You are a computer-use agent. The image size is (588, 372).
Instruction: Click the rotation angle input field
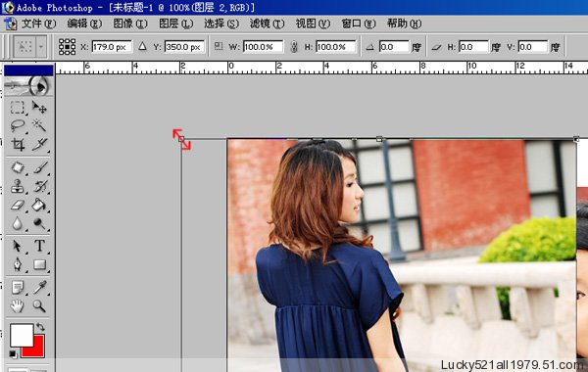coord(393,47)
